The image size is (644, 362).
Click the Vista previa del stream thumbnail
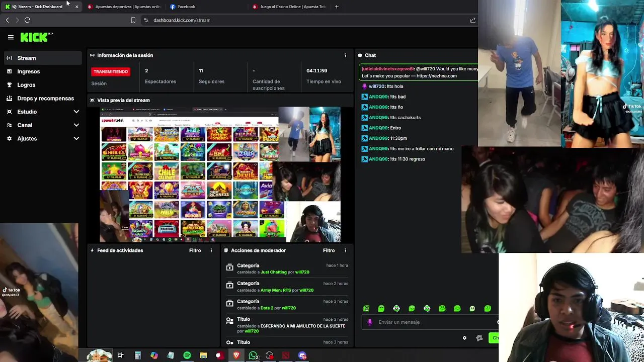220,175
